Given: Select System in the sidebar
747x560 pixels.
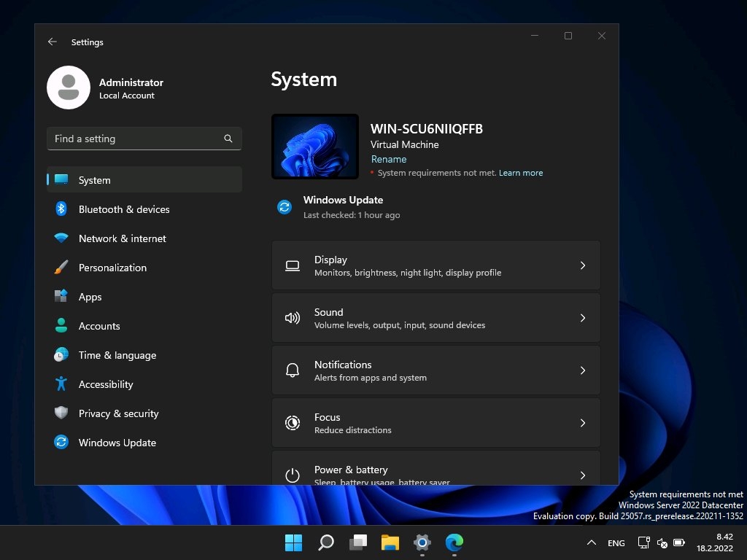Looking at the screenshot, I should coord(144,179).
